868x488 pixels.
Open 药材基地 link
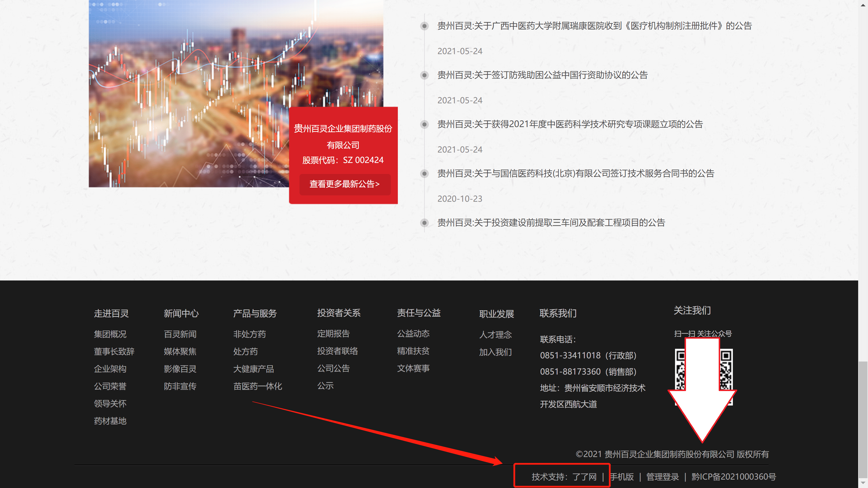[x=110, y=421]
